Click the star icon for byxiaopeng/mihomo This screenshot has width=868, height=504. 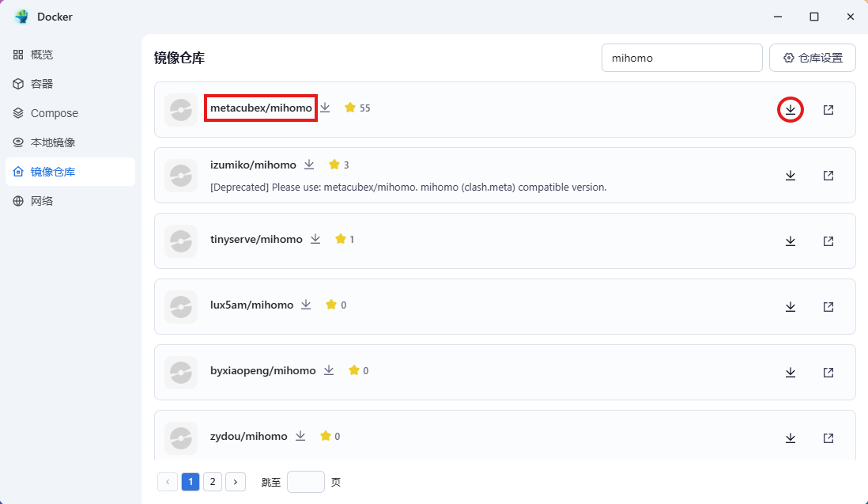click(x=353, y=370)
